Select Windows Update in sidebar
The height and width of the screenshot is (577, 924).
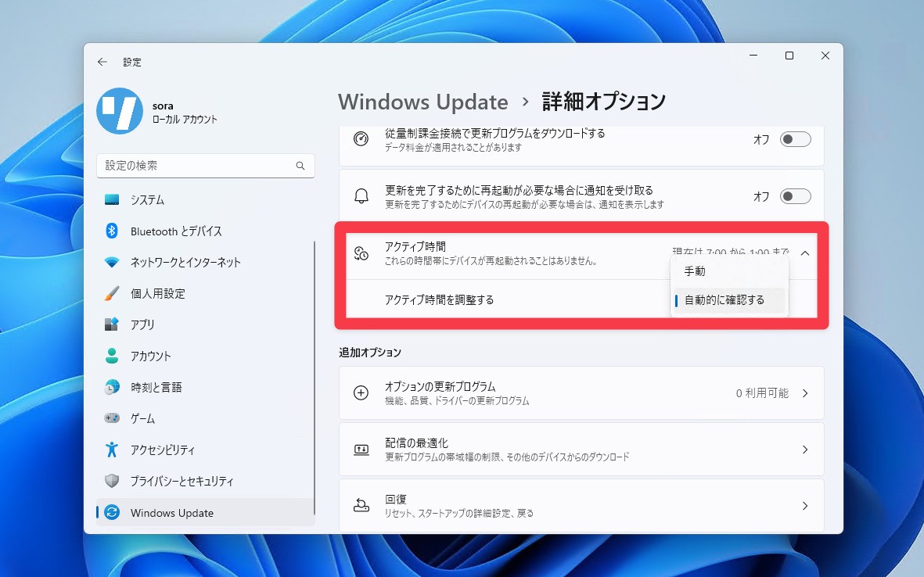click(x=205, y=512)
